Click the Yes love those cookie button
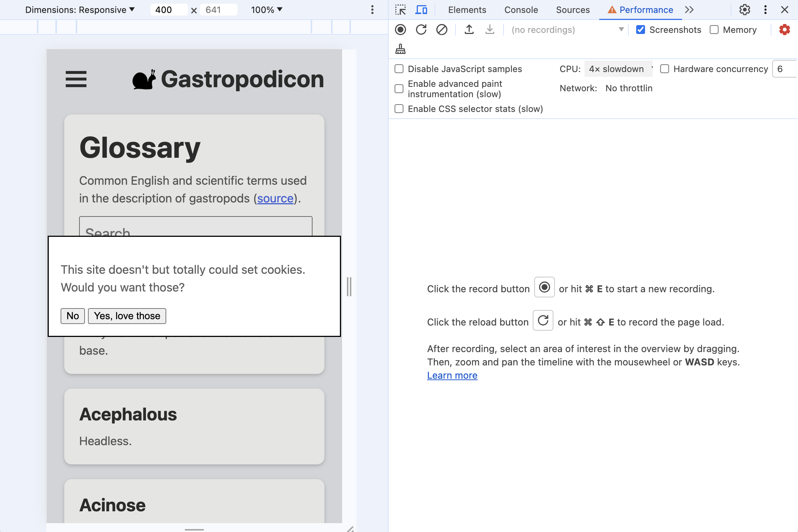This screenshot has width=798, height=532. [127, 316]
